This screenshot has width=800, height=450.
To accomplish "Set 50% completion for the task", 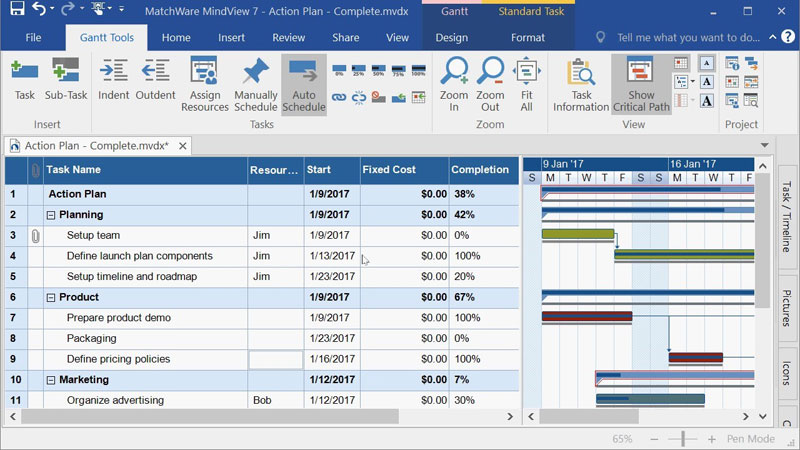I will click(x=379, y=70).
